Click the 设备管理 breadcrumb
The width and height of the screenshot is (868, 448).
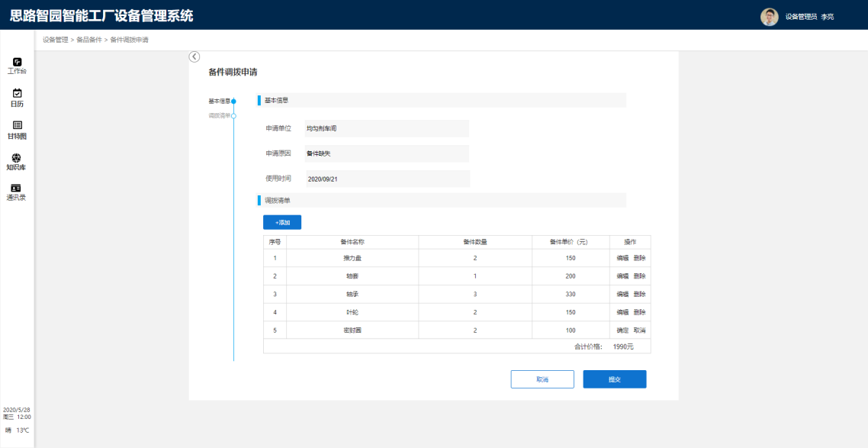point(55,40)
